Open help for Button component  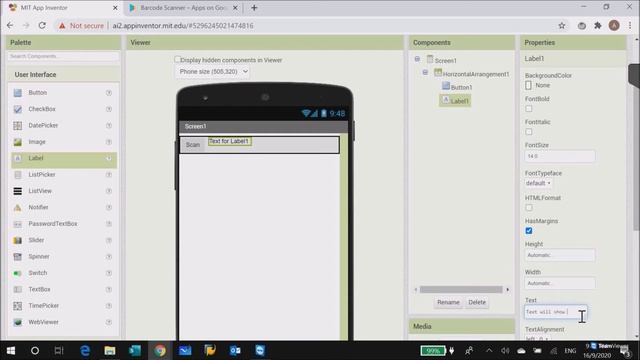pos(109,93)
